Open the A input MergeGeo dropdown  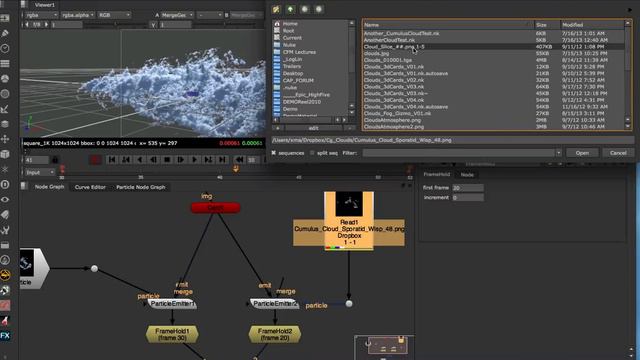(177, 15)
